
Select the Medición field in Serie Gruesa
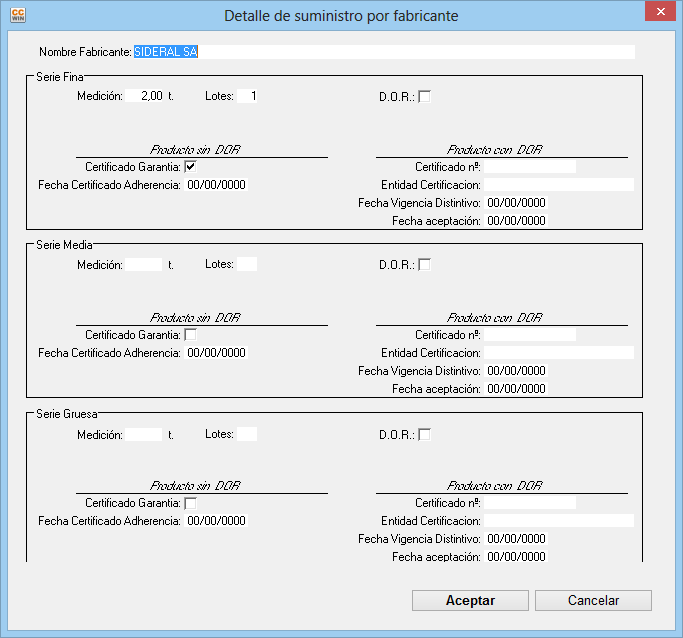144,434
